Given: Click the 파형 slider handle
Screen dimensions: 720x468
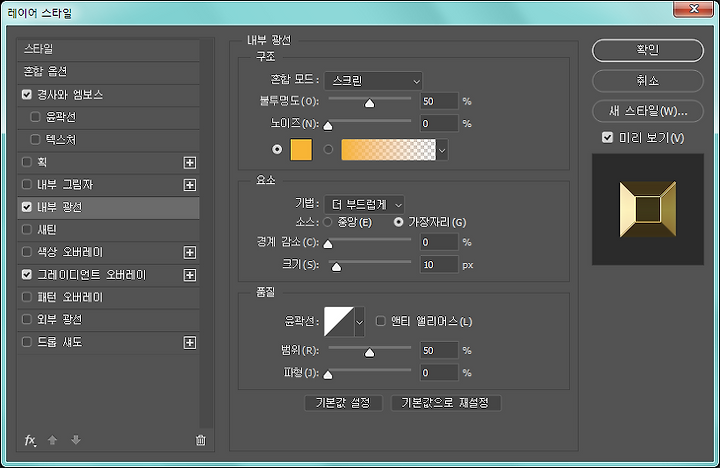Looking at the screenshot, I should (328, 375).
